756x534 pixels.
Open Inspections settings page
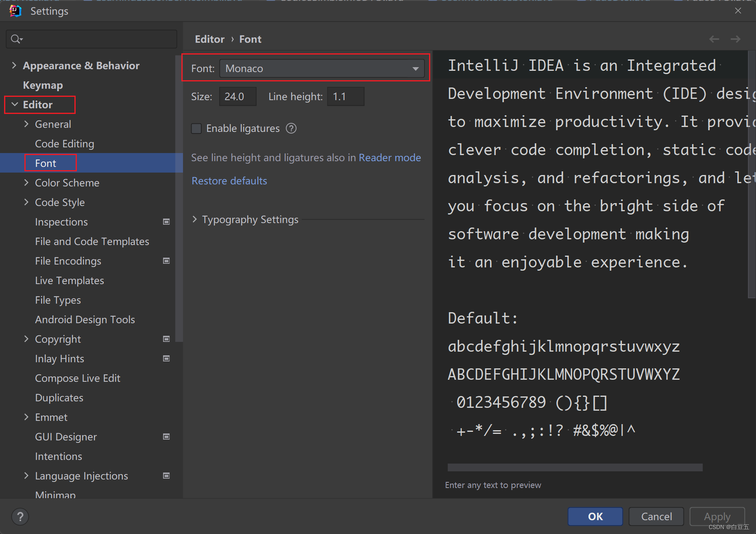(61, 222)
